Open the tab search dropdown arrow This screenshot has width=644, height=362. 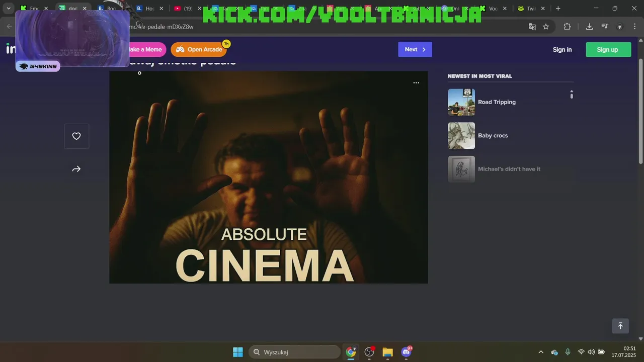[x=9, y=9]
